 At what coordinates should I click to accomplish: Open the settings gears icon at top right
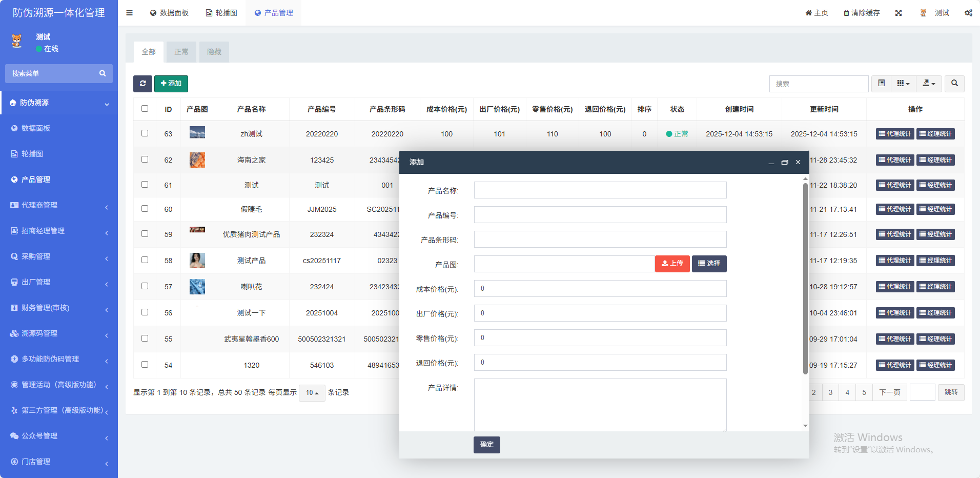(x=968, y=13)
